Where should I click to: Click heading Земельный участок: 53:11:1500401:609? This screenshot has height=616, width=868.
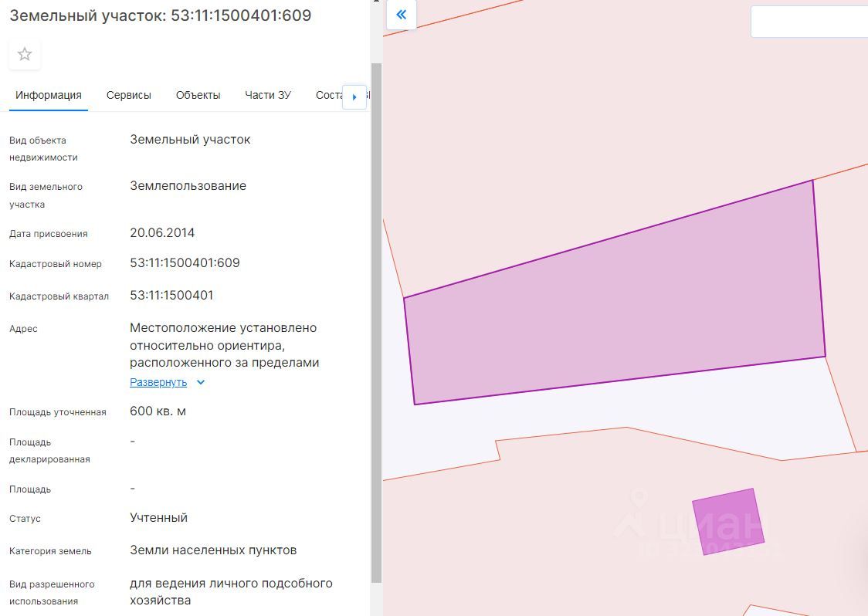pos(161,15)
